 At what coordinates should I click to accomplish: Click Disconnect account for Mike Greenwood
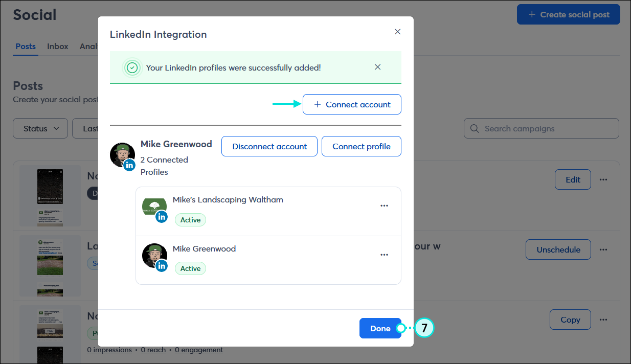coord(269,146)
